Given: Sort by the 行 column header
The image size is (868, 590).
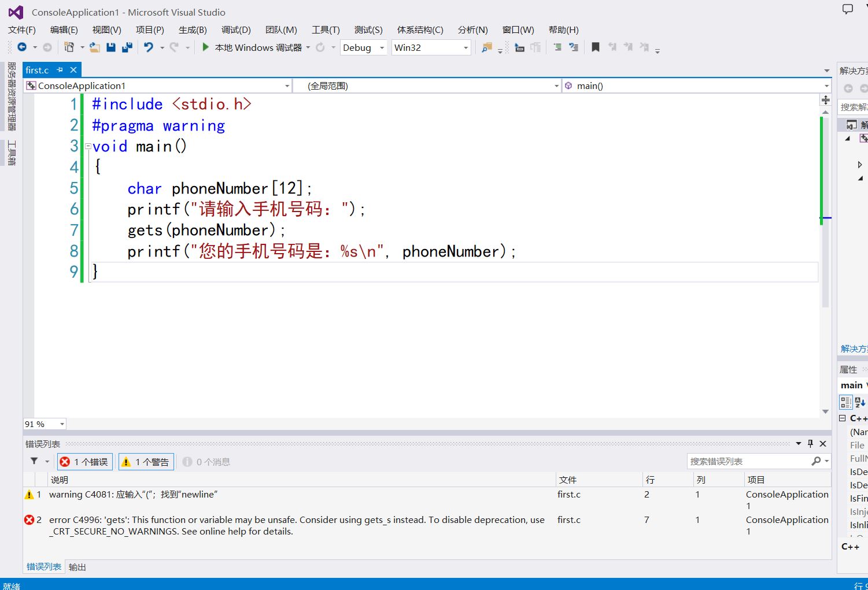Looking at the screenshot, I should pos(668,480).
